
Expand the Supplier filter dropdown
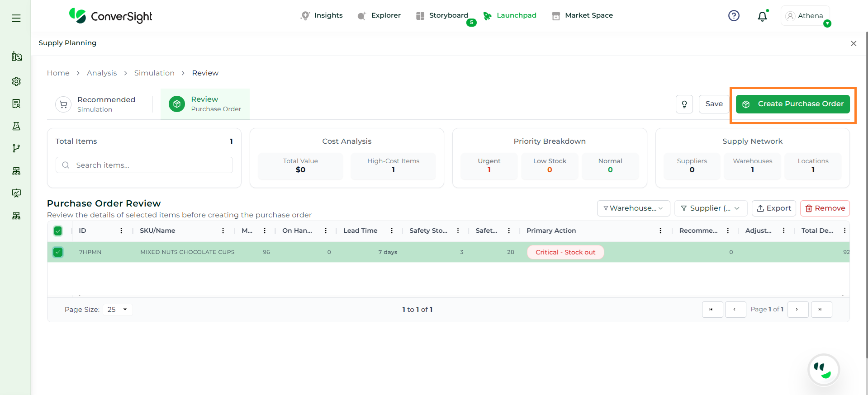710,208
